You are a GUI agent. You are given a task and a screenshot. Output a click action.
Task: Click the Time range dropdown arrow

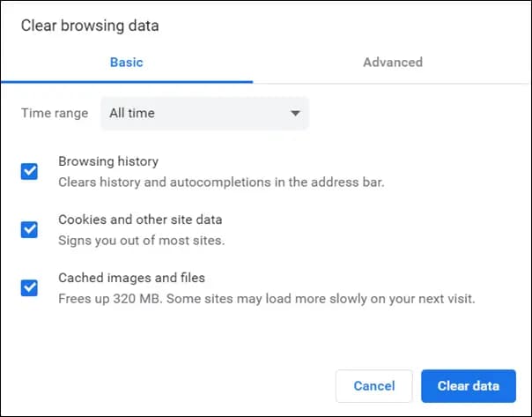click(295, 113)
